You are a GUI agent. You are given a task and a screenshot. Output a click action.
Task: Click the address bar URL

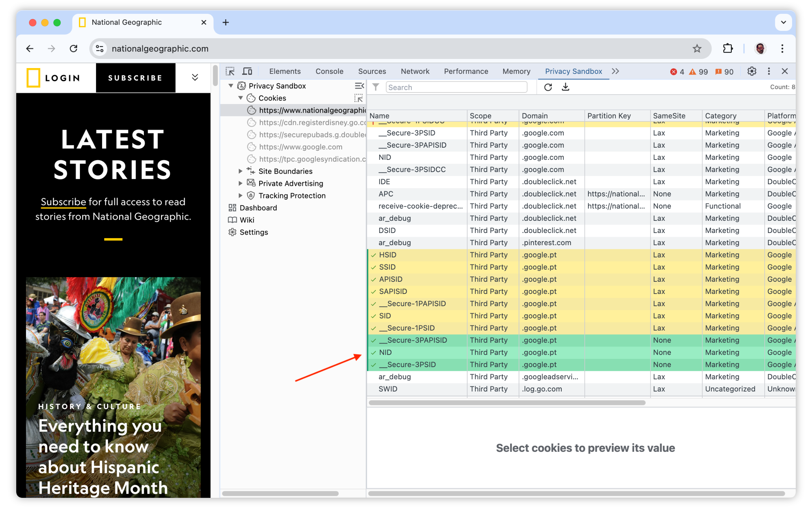[160, 48]
